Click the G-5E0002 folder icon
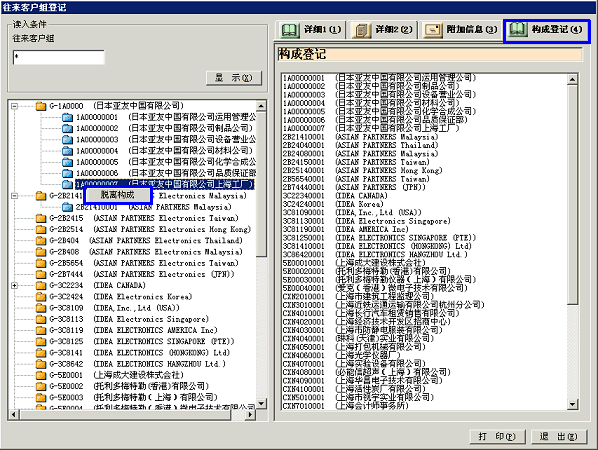This screenshot has height=450, width=598. pos(41,386)
